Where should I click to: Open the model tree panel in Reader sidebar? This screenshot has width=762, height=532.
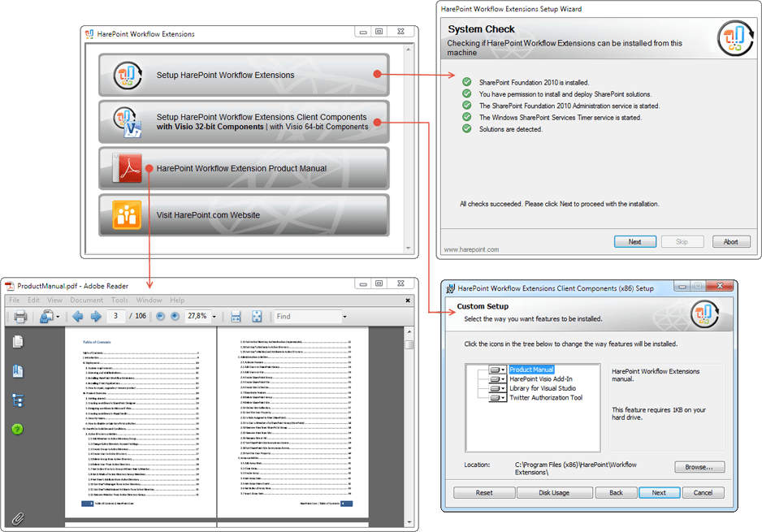[x=18, y=400]
